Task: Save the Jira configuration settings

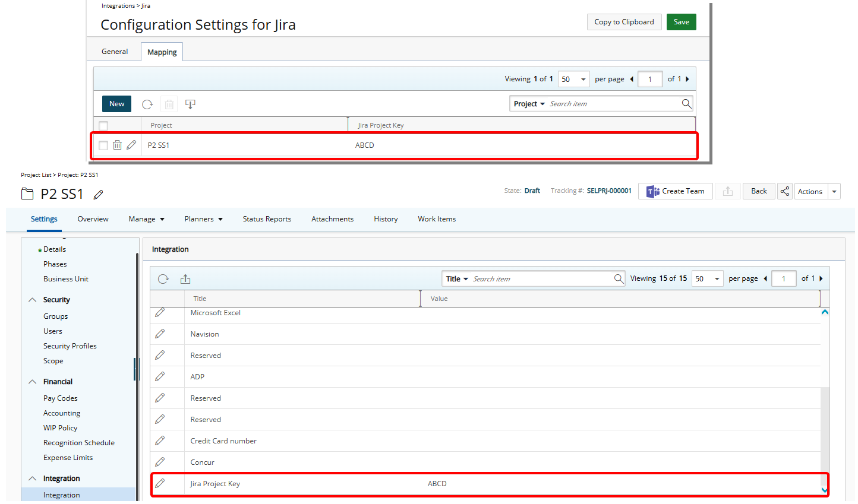Action: pos(681,21)
